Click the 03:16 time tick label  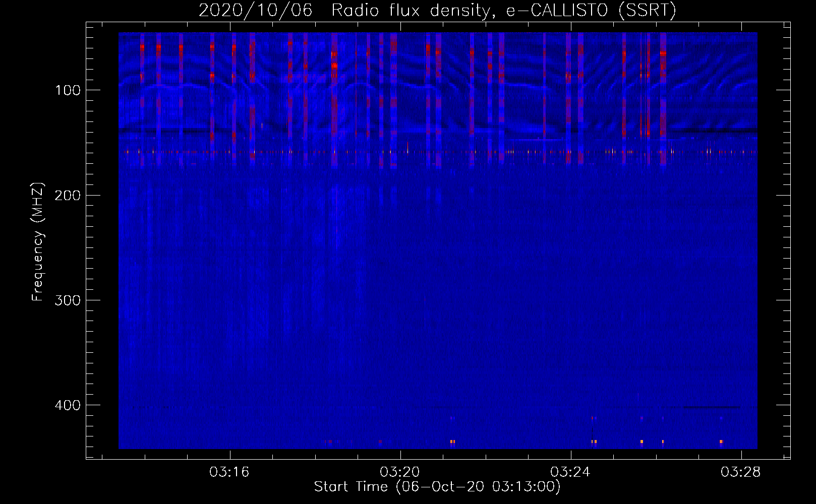pos(230,472)
